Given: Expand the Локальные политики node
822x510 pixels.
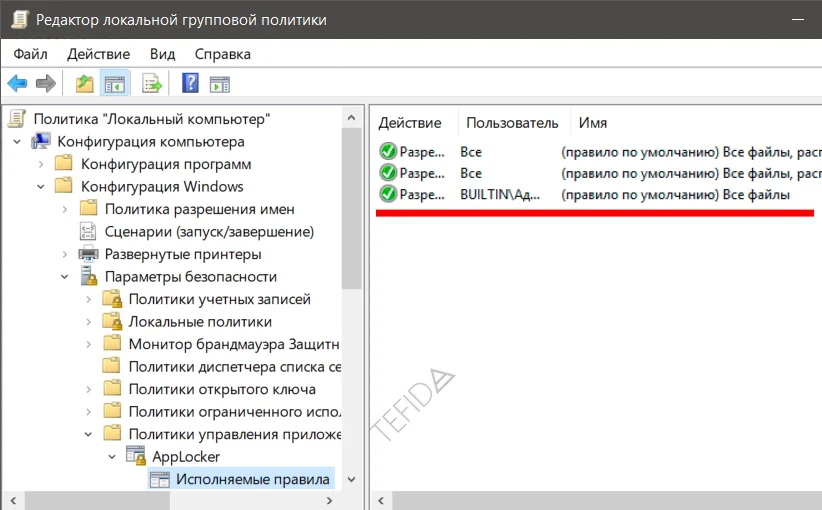Looking at the screenshot, I should [88, 322].
